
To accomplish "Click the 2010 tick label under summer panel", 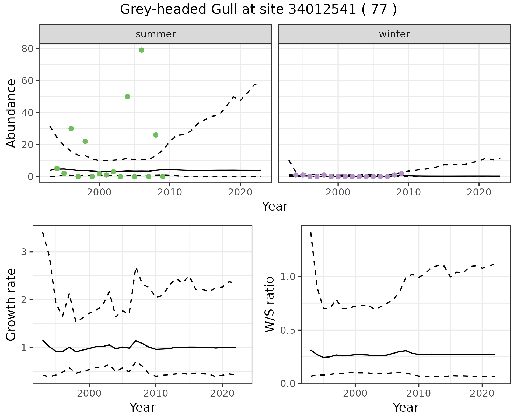I will (x=170, y=192).
